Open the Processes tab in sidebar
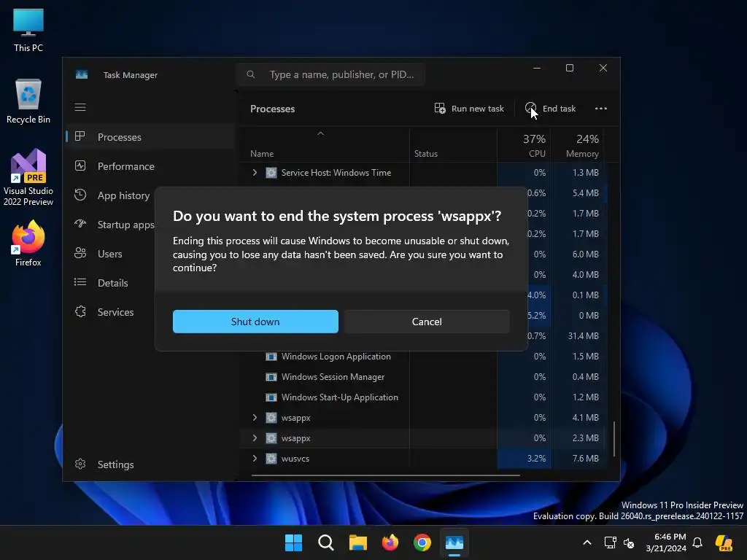 [150, 137]
